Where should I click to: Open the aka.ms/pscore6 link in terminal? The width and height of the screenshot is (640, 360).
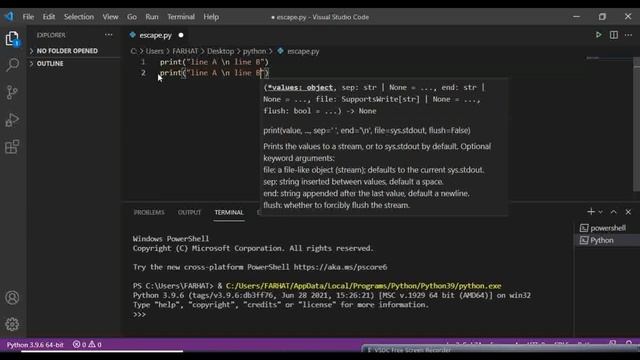pos(340,267)
